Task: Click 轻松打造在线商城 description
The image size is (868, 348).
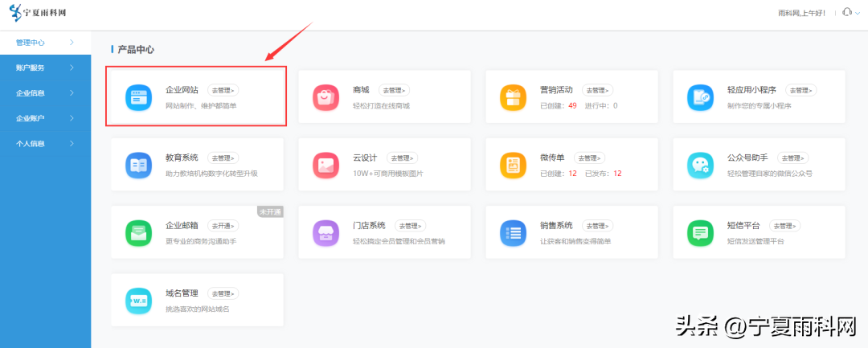Action: [382, 105]
